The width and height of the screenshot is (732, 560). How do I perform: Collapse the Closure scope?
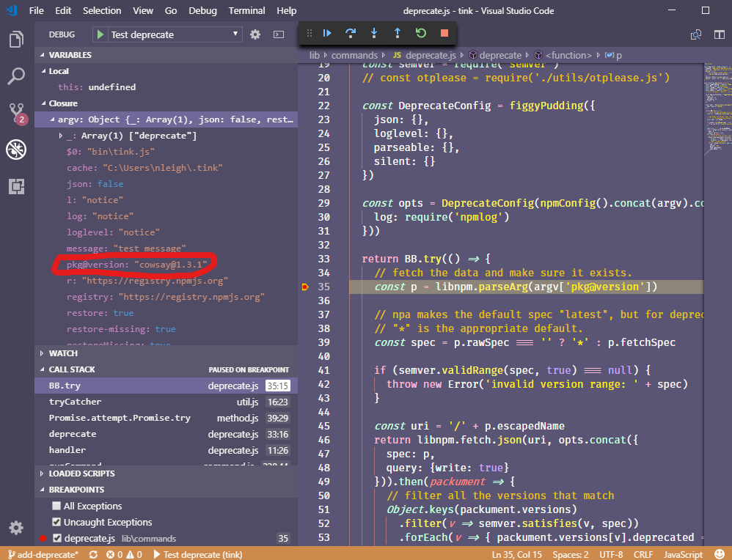[166, 103]
